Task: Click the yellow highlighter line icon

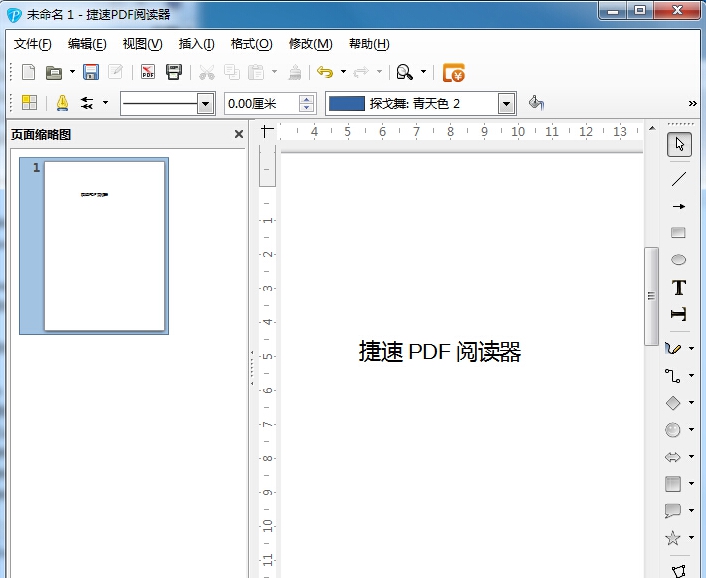Action: [62, 103]
